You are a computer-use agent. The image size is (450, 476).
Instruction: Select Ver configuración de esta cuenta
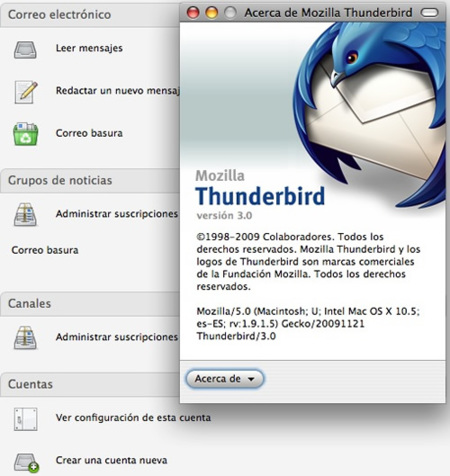[x=133, y=417]
